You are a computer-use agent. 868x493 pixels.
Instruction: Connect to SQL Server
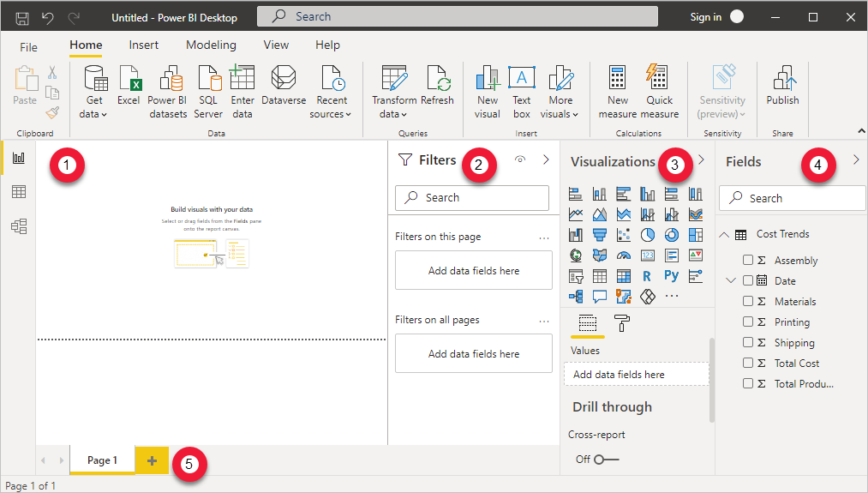click(x=208, y=92)
